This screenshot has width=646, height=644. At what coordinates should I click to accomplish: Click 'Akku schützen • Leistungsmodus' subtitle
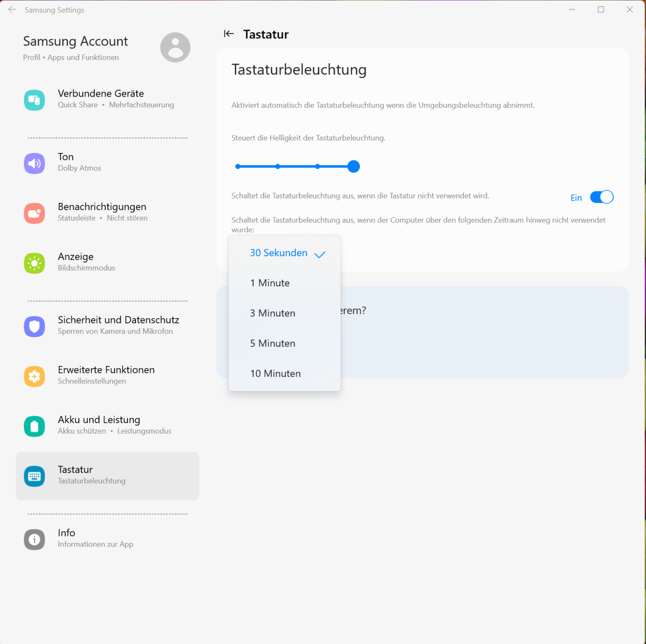pyautogui.click(x=115, y=431)
